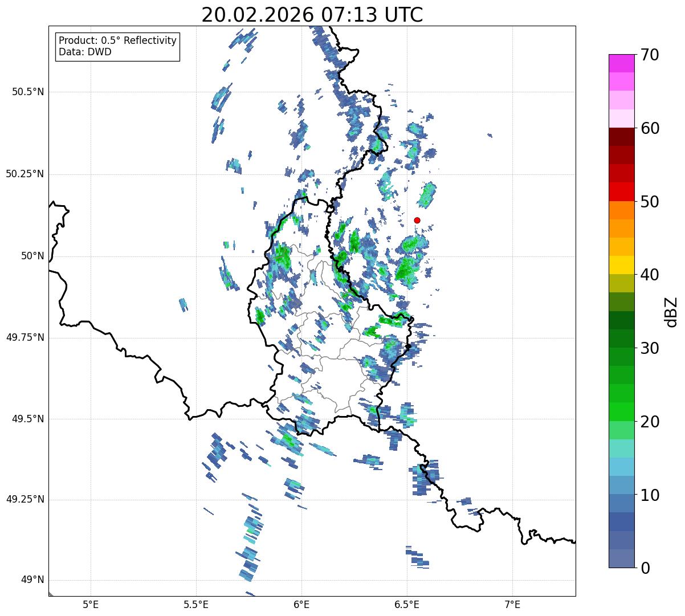Click the Product: 0.5° Reflectivity label

click(117, 41)
